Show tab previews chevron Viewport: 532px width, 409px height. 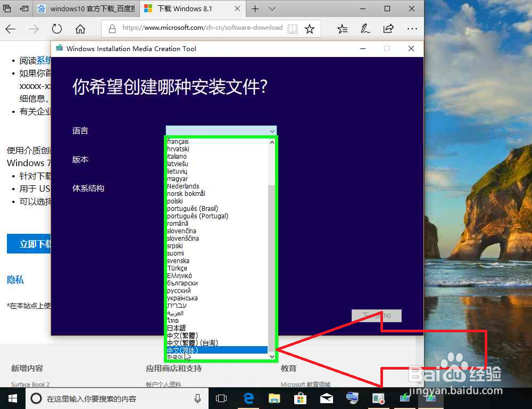(272, 9)
